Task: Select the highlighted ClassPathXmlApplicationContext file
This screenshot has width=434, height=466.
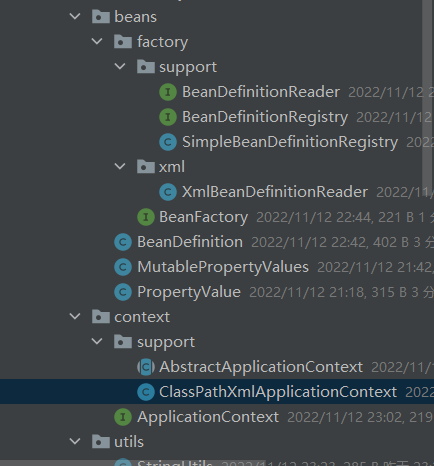Action: point(278,392)
